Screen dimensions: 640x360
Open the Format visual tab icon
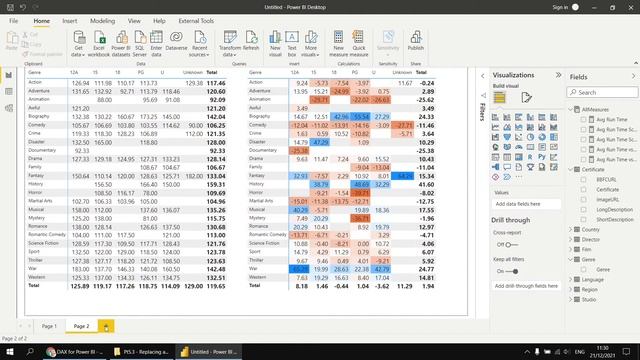[527, 97]
